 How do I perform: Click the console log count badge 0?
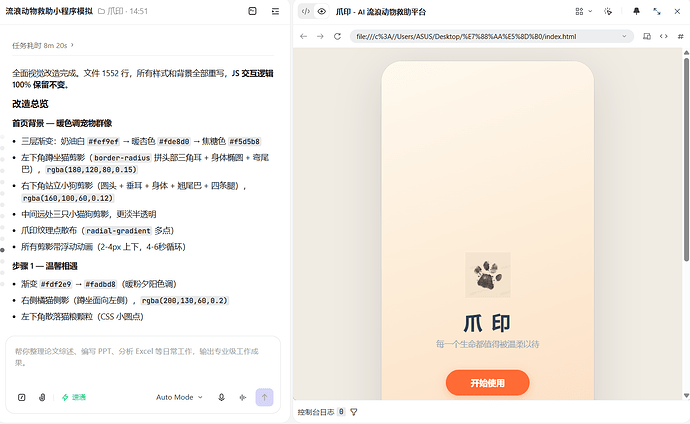[x=341, y=412]
